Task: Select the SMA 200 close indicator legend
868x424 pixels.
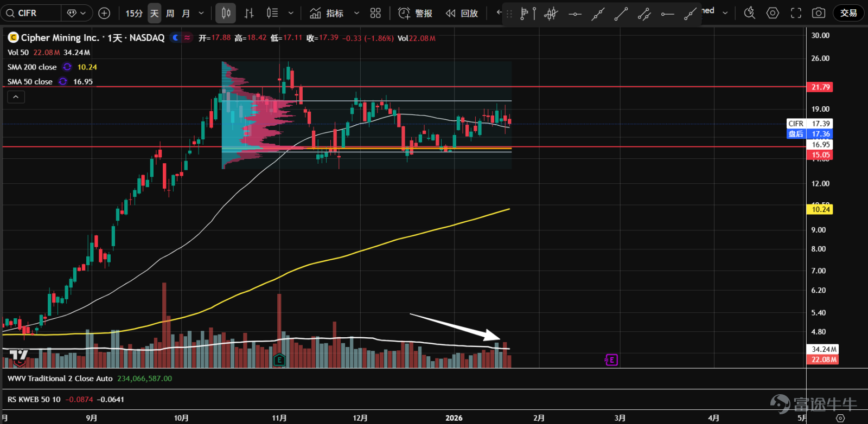Action: tap(32, 67)
